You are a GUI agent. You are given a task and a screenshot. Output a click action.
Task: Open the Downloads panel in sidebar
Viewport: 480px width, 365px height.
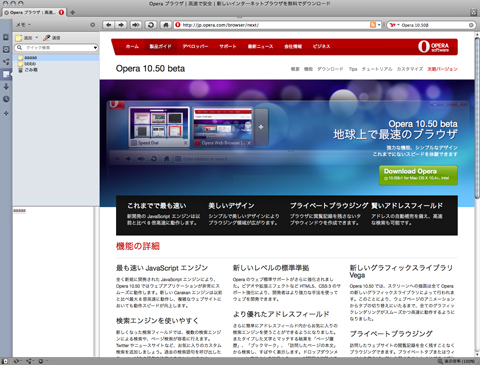click(6, 87)
